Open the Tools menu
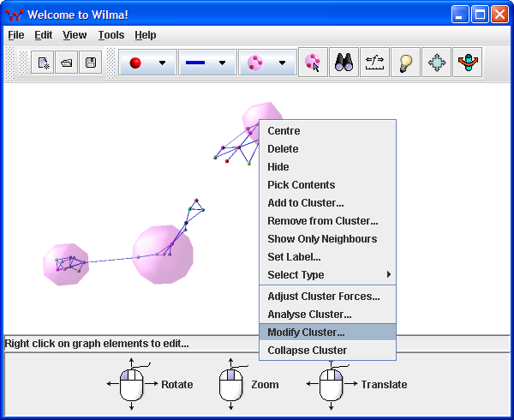514x420 pixels. coord(111,35)
